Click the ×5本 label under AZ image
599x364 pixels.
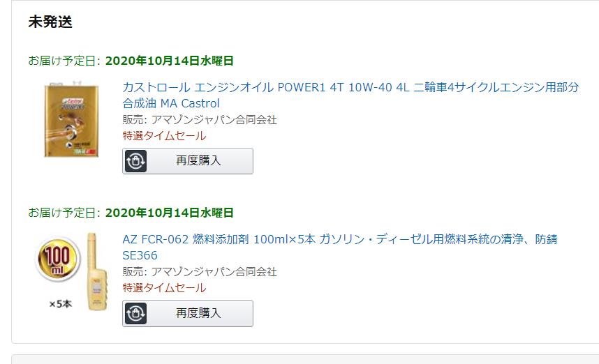tap(60, 304)
